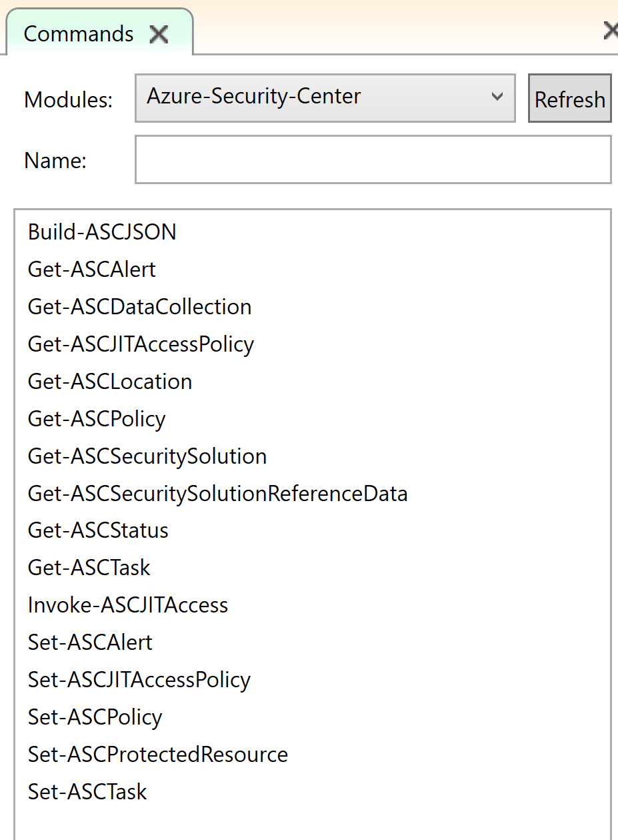Pick the Set-ASCAlert command
This screenshot has height=840, width=618.
pos(90,643)
